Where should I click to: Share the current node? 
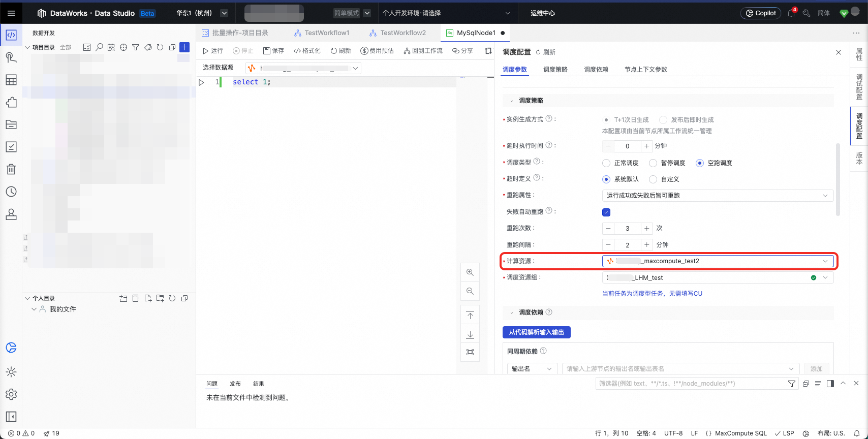[x=462, y=51]
